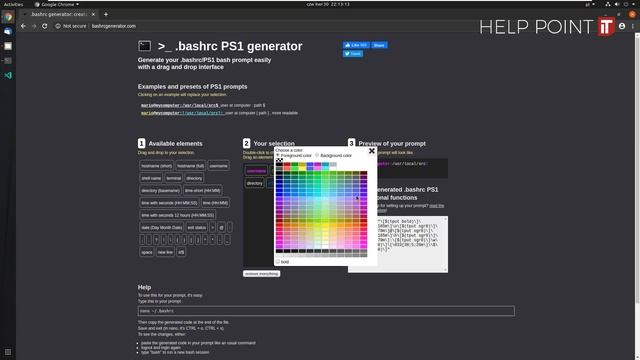Click the nano ~/.bashrc command field

pos(326,311)
